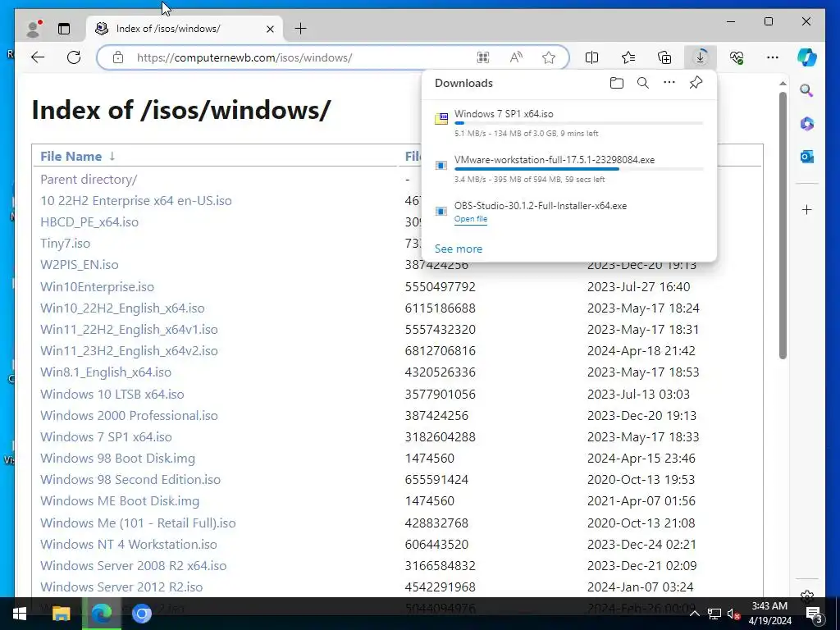This screenshot has height=630, width=840.
Task: Select the VMware-workstation download entry
Action: coord(569,169)
